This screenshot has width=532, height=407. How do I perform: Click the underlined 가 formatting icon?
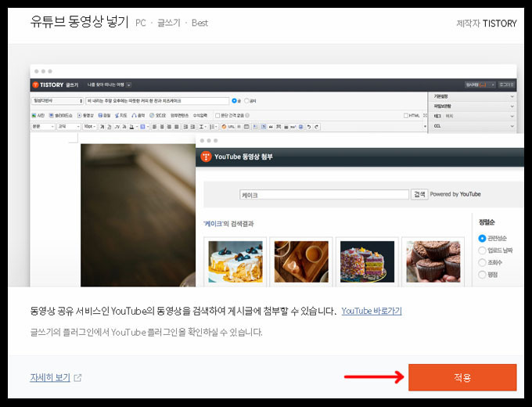(110, 127)
